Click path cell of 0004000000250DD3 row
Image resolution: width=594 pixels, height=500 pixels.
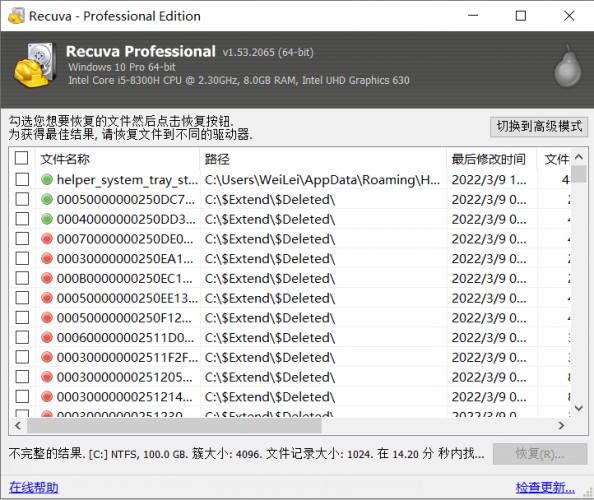pos(270,219)
